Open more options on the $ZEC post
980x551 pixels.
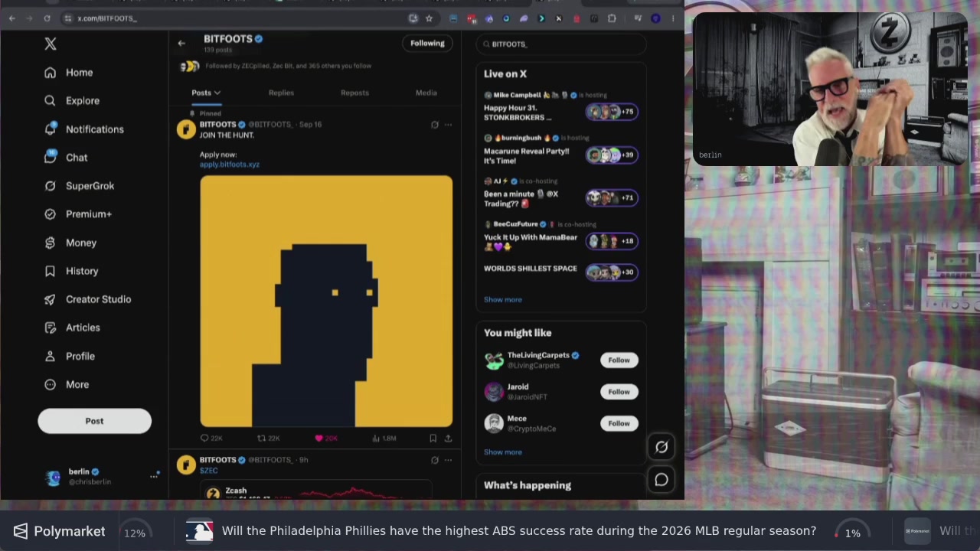pyautogui.click(x=448, y=460)
